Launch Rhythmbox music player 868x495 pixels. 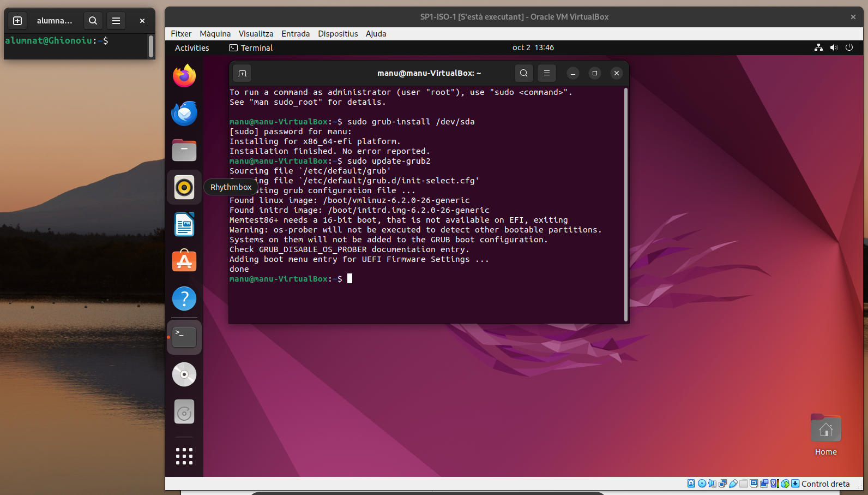click(x=184, y=187)
